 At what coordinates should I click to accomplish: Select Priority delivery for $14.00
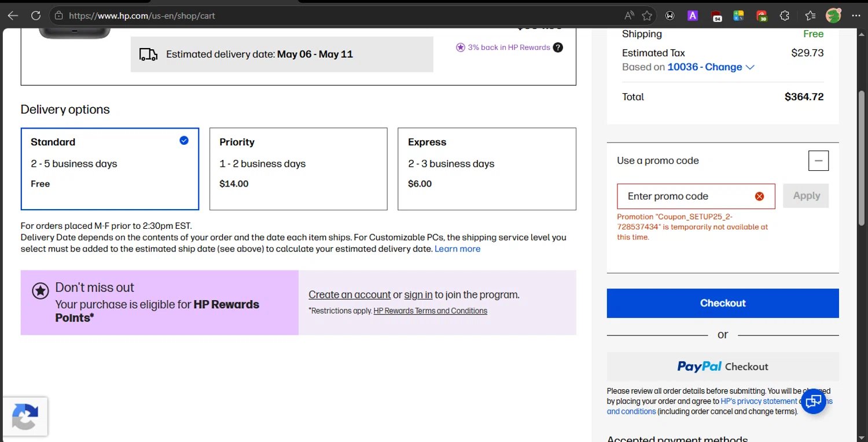pos(298,169)
